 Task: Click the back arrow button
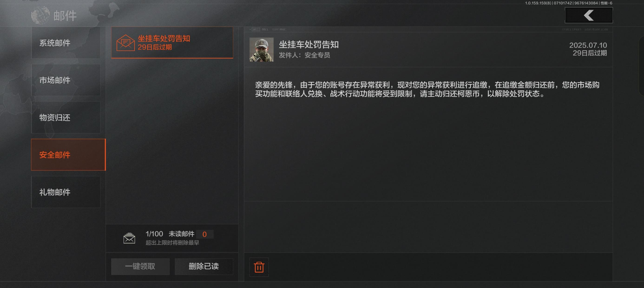tap(589, 15)
